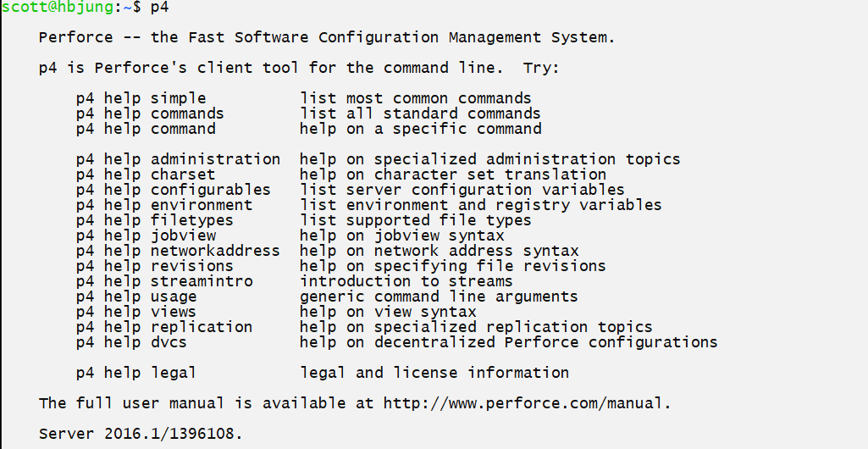Click 'The full user manual is available' text
This screenshot has width=868, height=449.
pos(192,403)
